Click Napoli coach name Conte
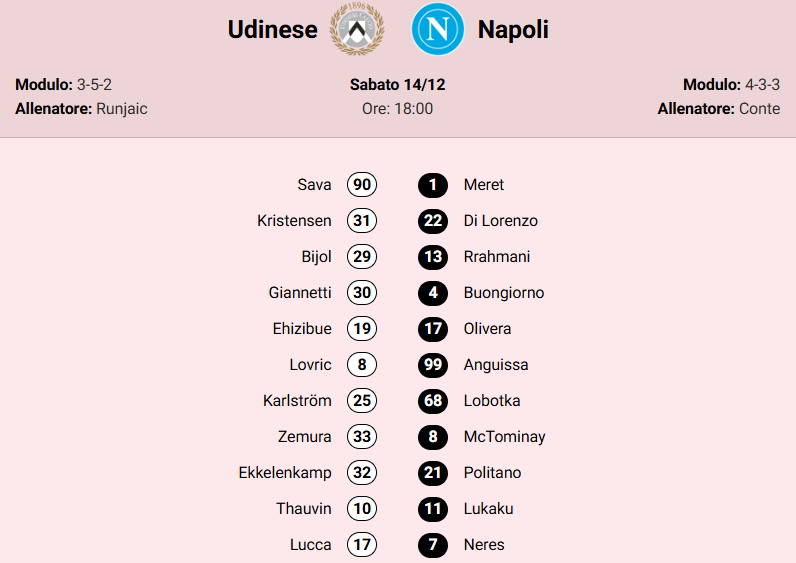The width and height of the screenshot is (796, 563). click(x=759, y=108)
